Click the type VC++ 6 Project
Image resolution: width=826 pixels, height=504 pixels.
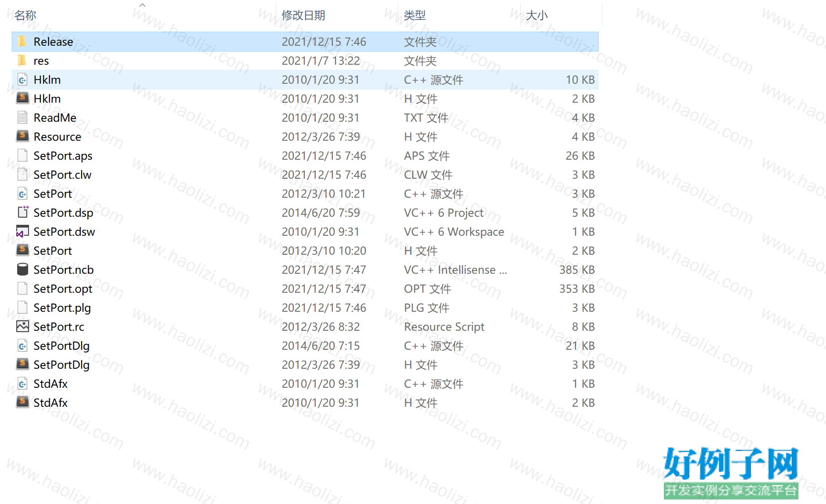pos(444,213)
